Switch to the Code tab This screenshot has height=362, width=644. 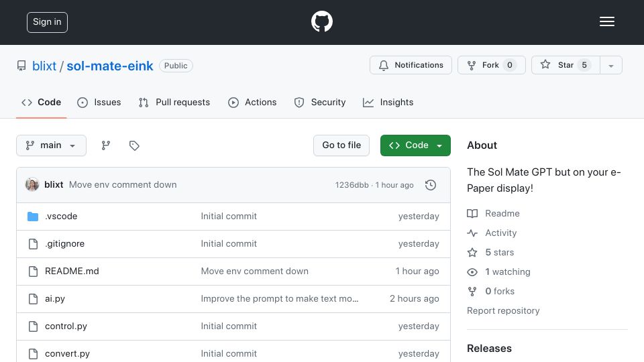click(x=42, y=102)
